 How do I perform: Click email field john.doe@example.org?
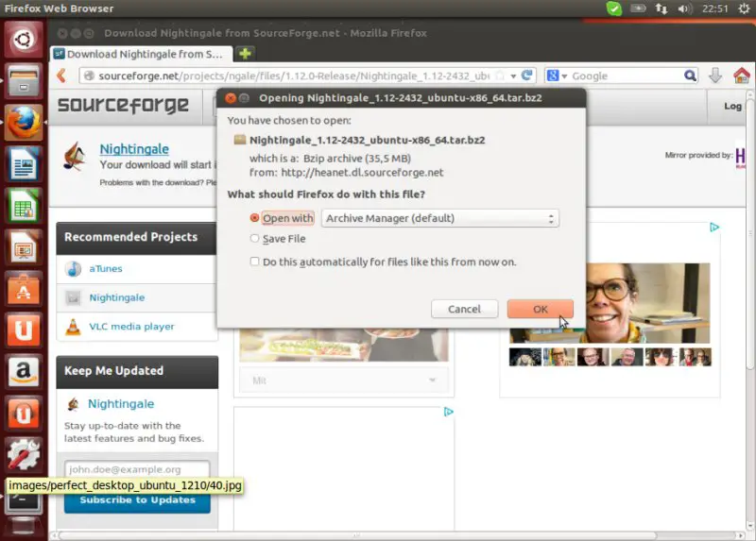(x=137, y=468)
